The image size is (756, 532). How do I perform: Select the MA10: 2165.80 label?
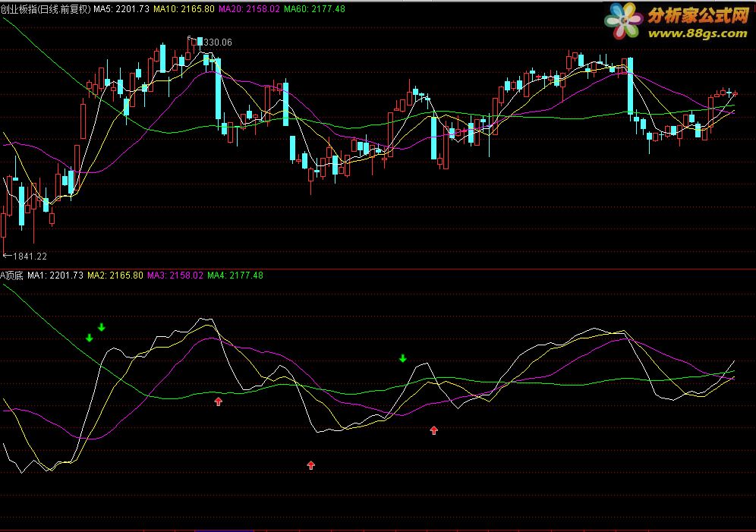pos(184,8)
